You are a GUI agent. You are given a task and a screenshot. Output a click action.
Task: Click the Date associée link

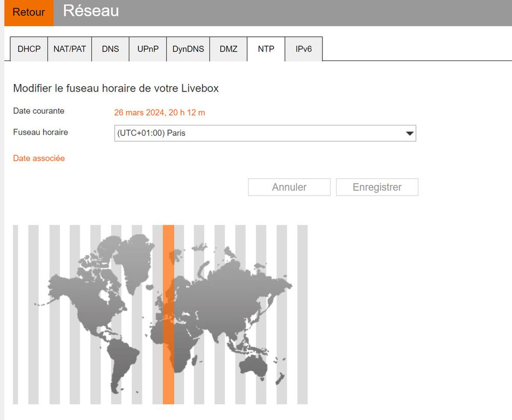39,158
